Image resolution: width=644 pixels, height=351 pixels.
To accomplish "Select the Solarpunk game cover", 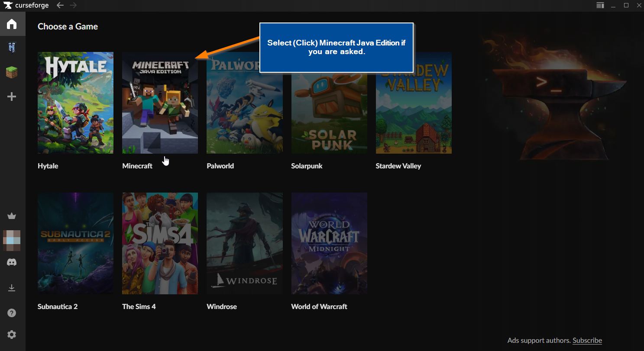I will [x=329, y=103].
